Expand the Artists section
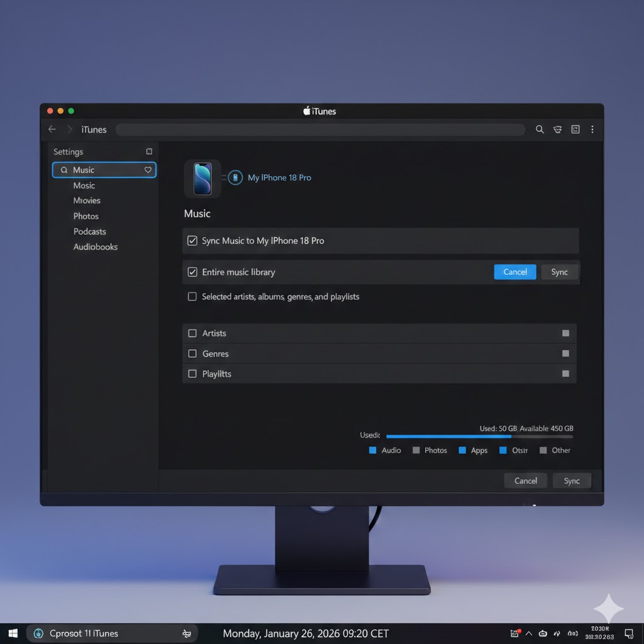The width and height of the screenshot is (644, 644). [565, 333]
